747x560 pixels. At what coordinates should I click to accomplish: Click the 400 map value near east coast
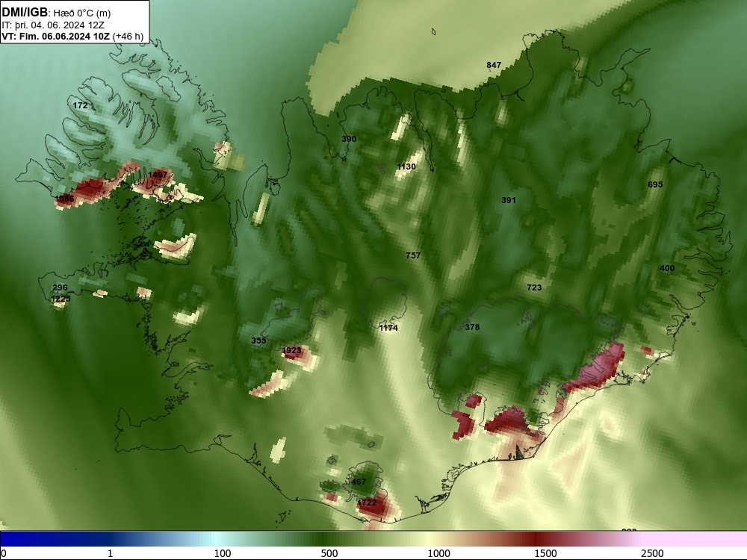coord(667,269)
